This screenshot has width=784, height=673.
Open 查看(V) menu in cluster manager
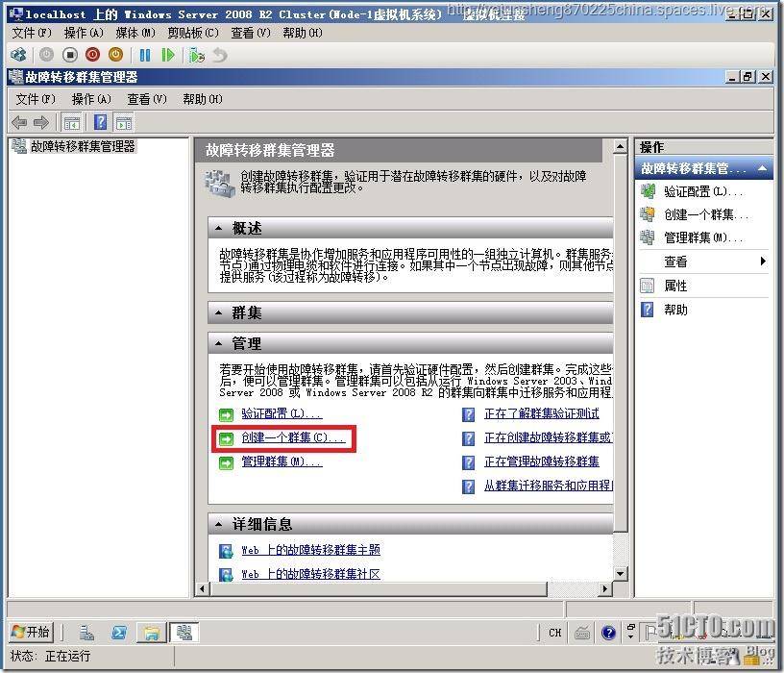(x=146, y=99)
